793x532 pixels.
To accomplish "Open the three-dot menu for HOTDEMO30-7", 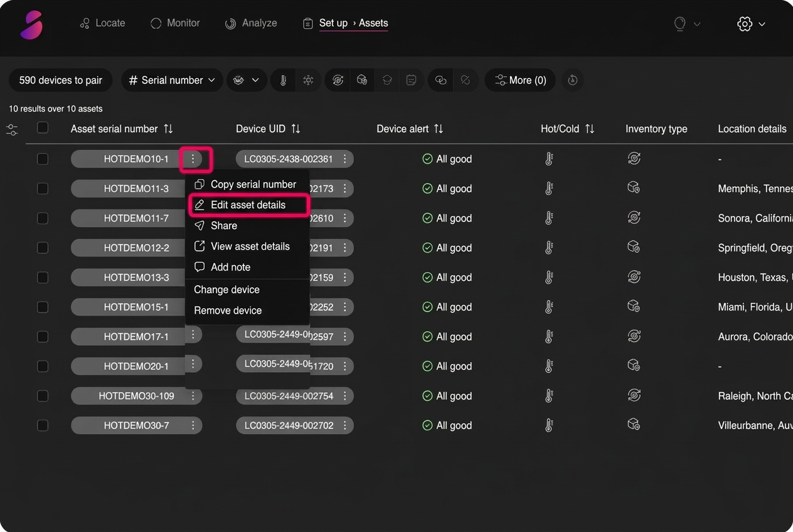I will tap(193, 425).
